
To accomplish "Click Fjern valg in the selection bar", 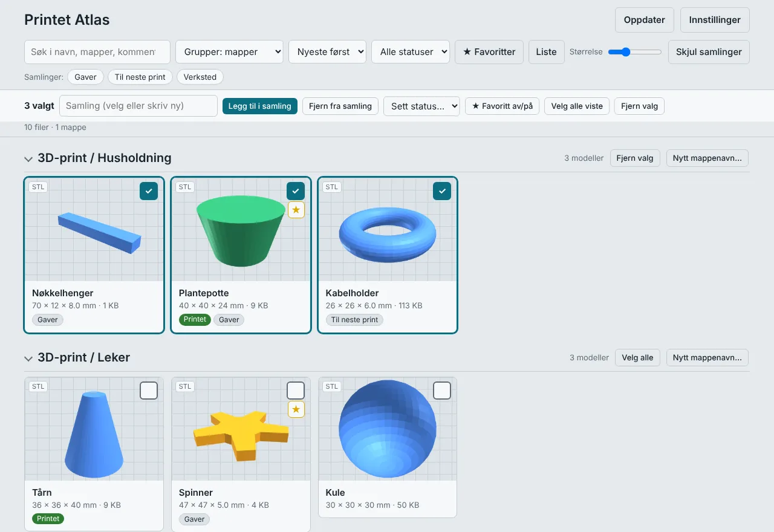I will tap(639, 106).
